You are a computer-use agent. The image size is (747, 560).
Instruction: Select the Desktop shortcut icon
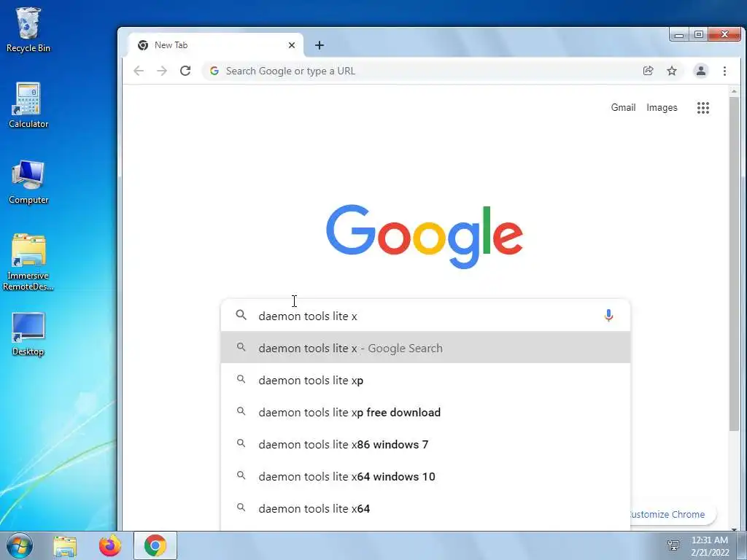(28, 334)
